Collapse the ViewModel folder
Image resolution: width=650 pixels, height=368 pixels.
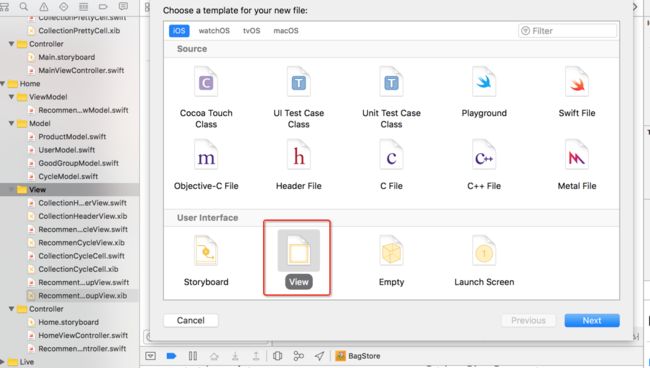click(x=12, y=97)
